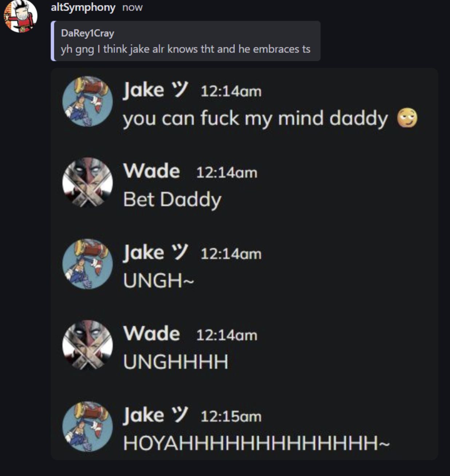The width and height of the screenshot is (450, 476).
Task: Click Wade's avatar next to 'UNGHHHH'
Action: pos(87,345)
